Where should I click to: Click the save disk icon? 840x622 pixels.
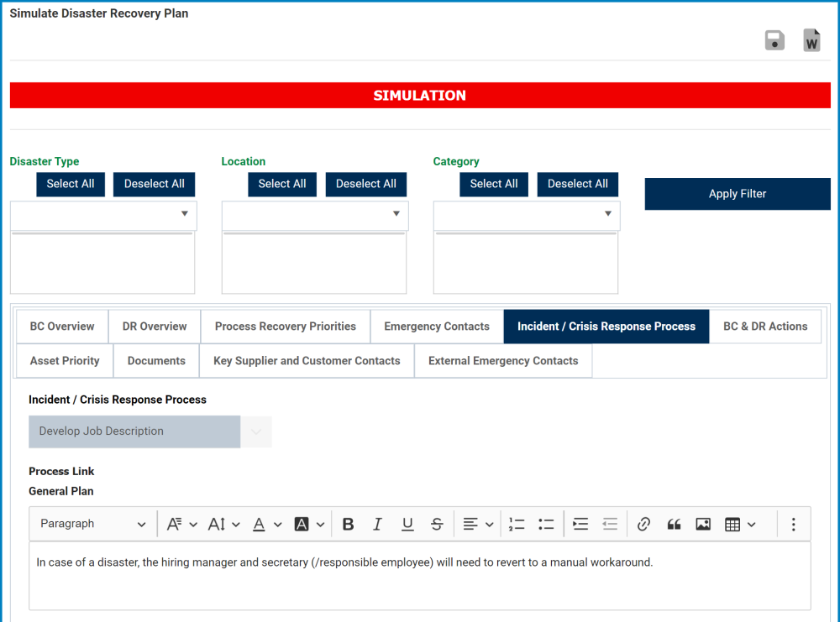[x=774, y=40]
